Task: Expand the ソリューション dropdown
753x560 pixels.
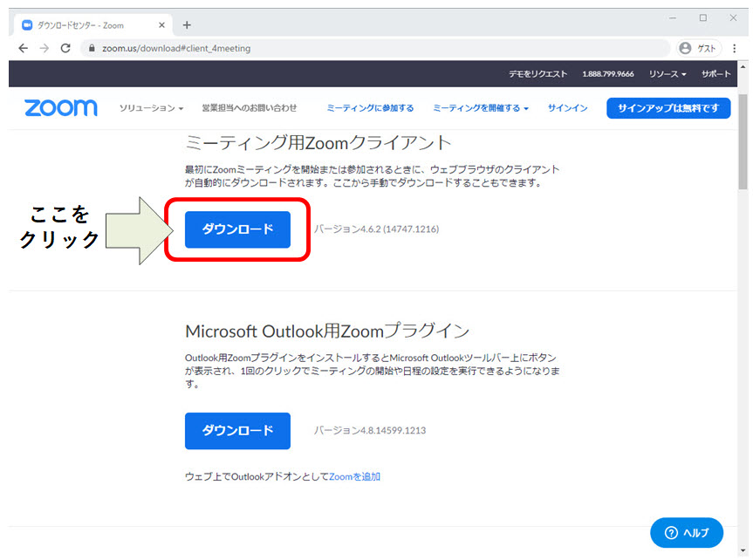Action: tap(151, 108)
